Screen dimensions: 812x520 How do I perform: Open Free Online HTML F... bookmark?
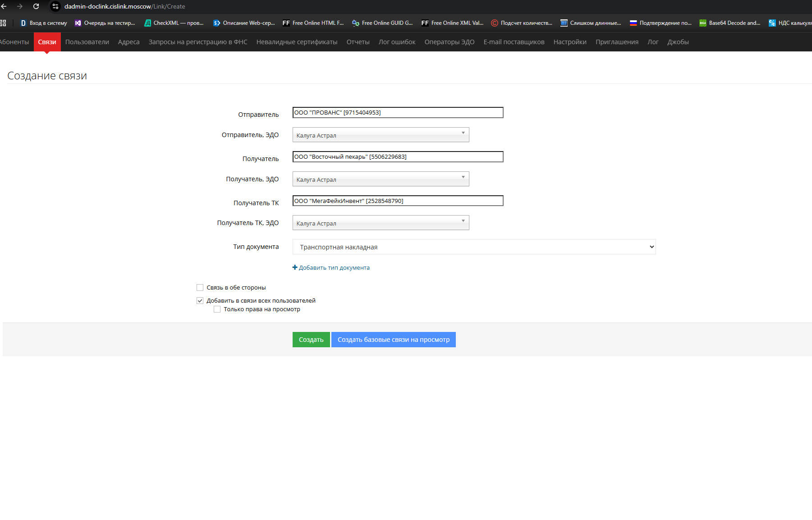pyautogui.click(x=313, y=23)
